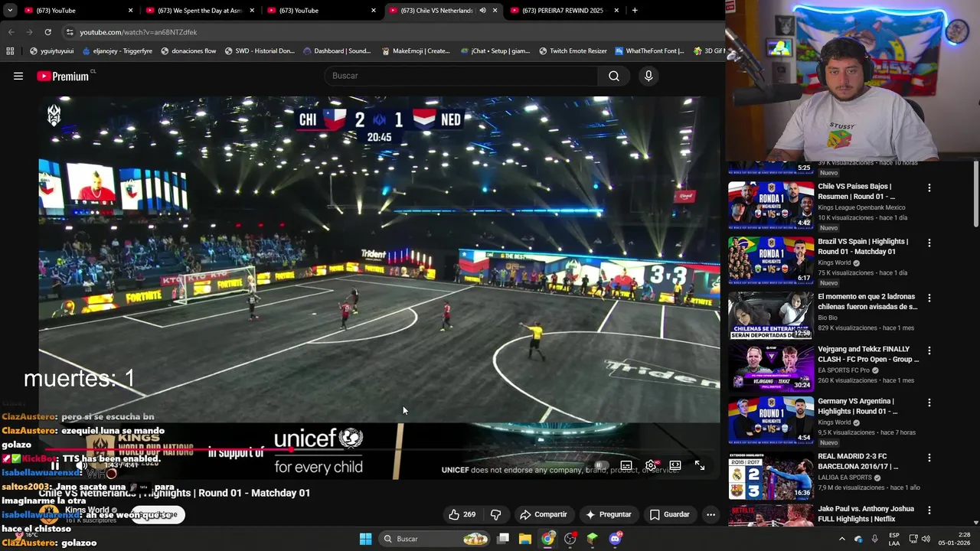Focus the YouTube Buscar search field
The width and height of the screenshot is (980, 551).
click(x=462, y=76)
